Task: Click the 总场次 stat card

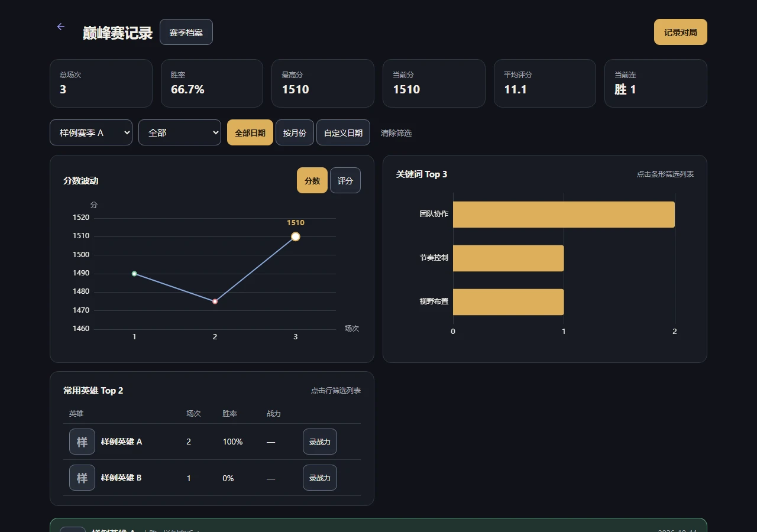Action: point(101,83)
